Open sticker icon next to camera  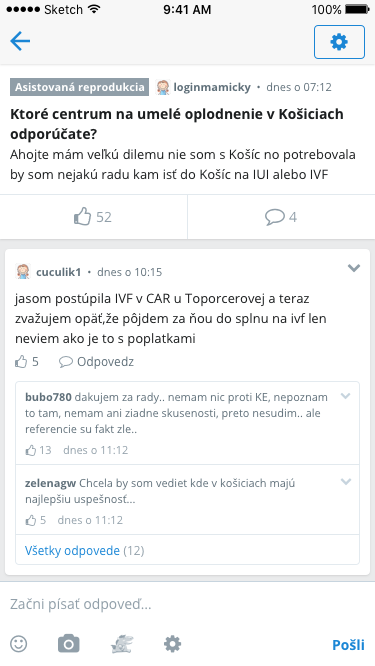pyautogui.click(x=122, y=644)
